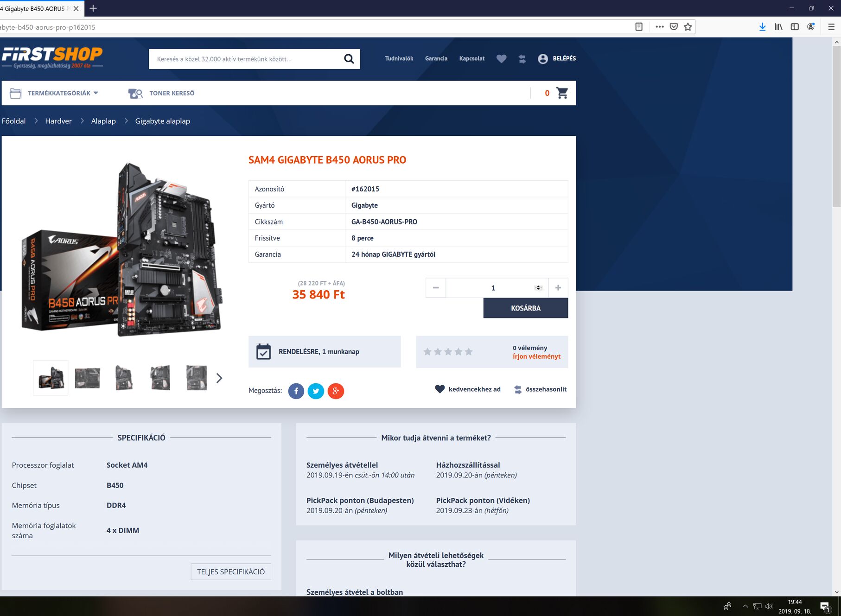841x616 pixels.
Task: Click the user account icon beside BELÉPÉS
Action: click(x=543, y=59)
